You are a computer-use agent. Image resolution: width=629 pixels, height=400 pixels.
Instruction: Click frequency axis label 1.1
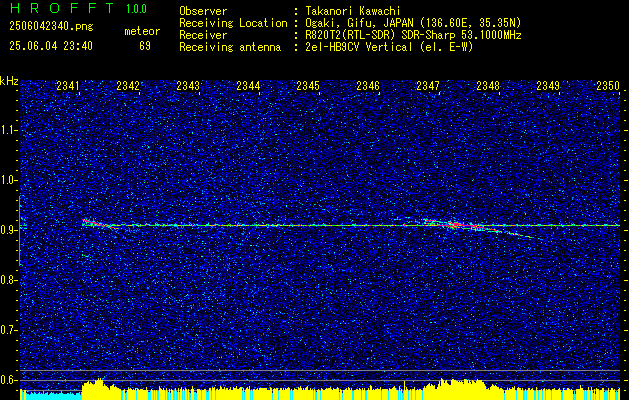click(x=8, y=130)
